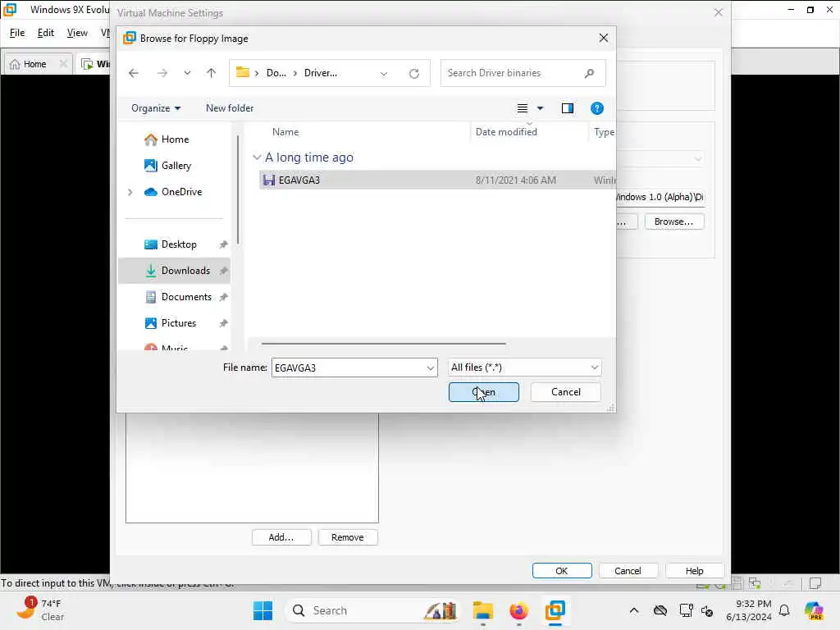This screenshot has width=840, height=630.
Task: Click the EGAVGA3 file icon
Action: pyautogui.click(x=269, y=180)
